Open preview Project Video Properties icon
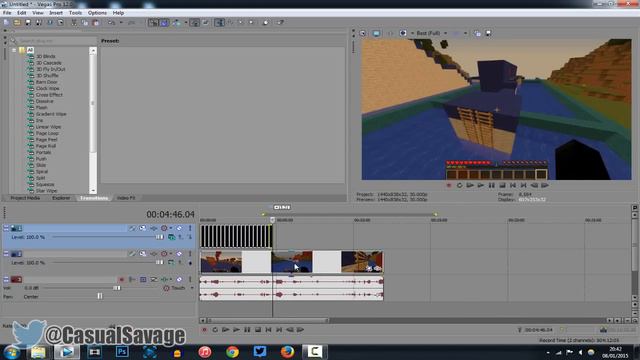 362,33
